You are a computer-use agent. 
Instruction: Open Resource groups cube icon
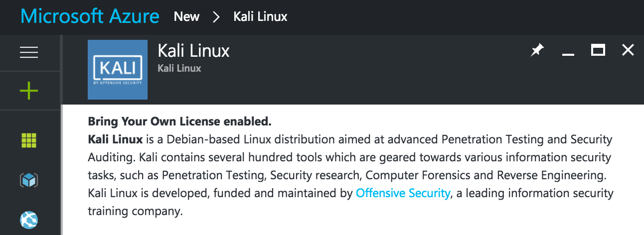pos(29,180)
